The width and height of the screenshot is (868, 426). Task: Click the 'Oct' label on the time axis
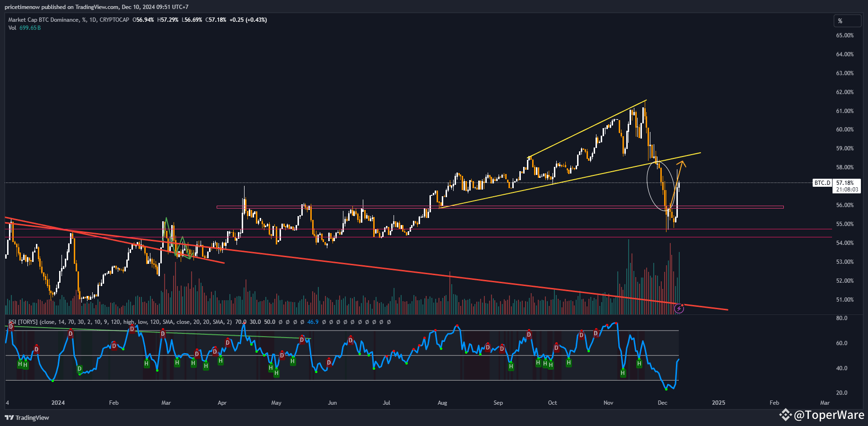[x=552, y=403]
